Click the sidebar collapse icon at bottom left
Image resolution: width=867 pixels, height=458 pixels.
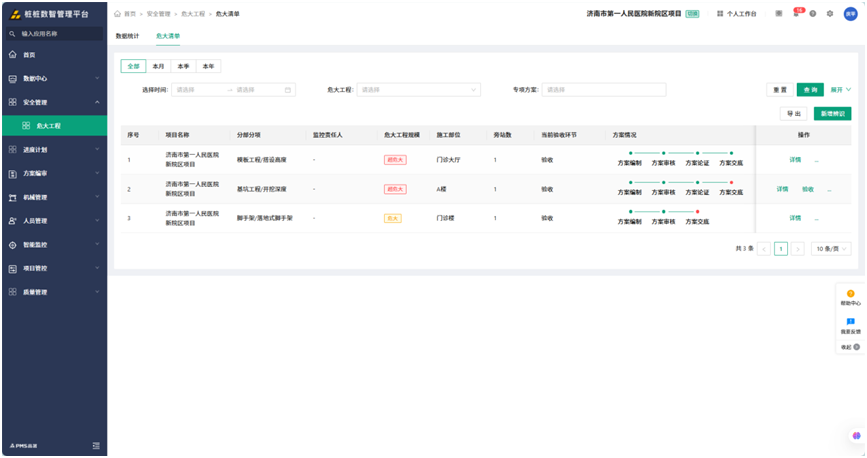pos(96,445)
